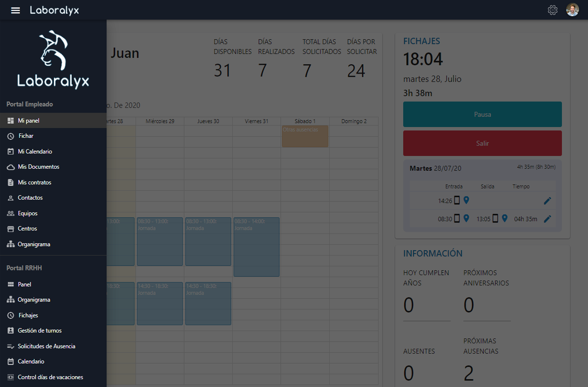The image size is (588, 387).
Task: Edit the 14:26 clock-in entry with the pencil
Action: pos(547,201)
